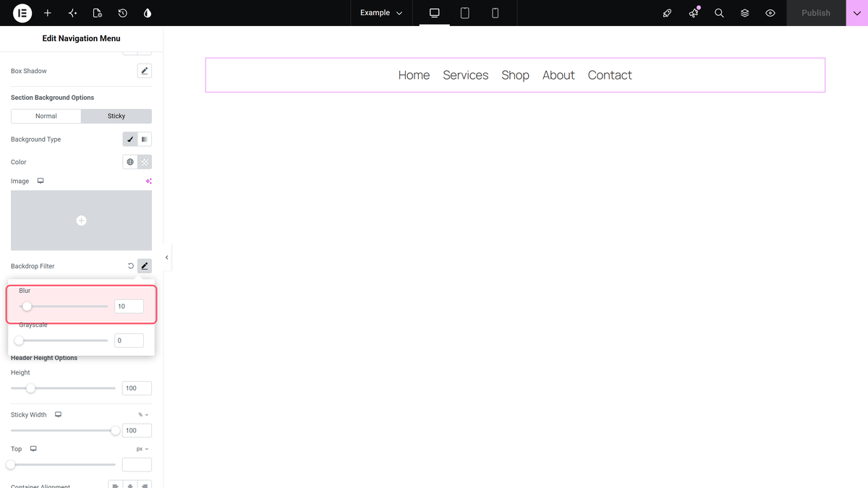Choose classic brush background type

(x=130, y=140)
